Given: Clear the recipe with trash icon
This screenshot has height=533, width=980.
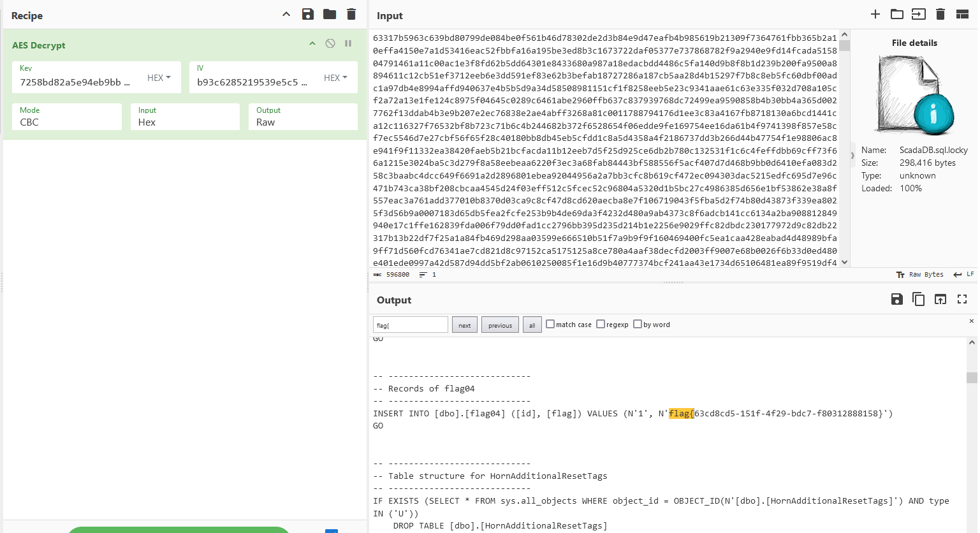Looking at the screenshot, I should coord(351,14).
